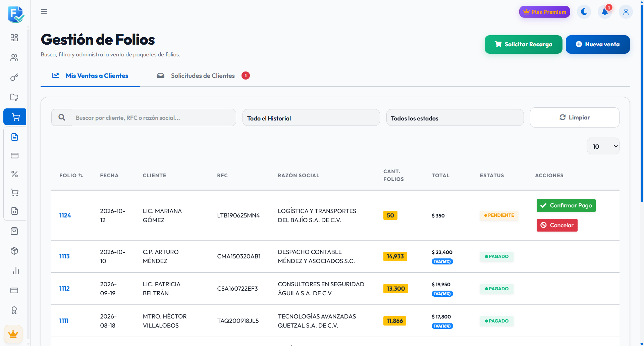Open the clients people icon in sidebar
This screenshot has width=644, height=346.
(x=14, y=58)
